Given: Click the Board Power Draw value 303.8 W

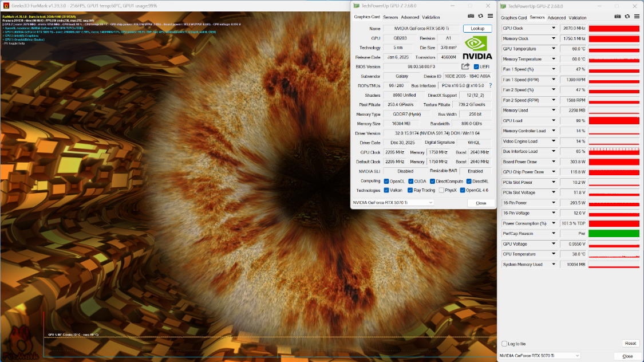Looking at the screenshot, I should (573, 162).
